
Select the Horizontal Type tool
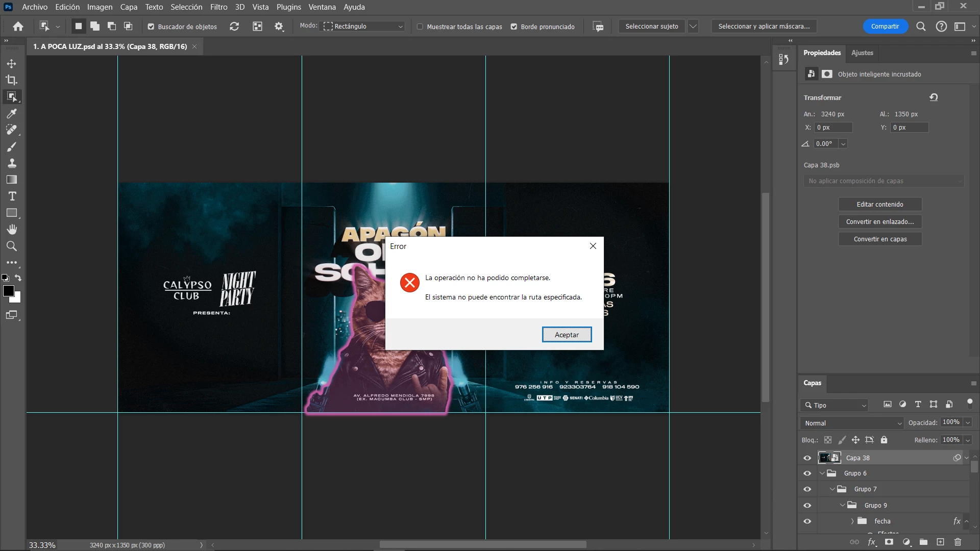pos(12,196)
